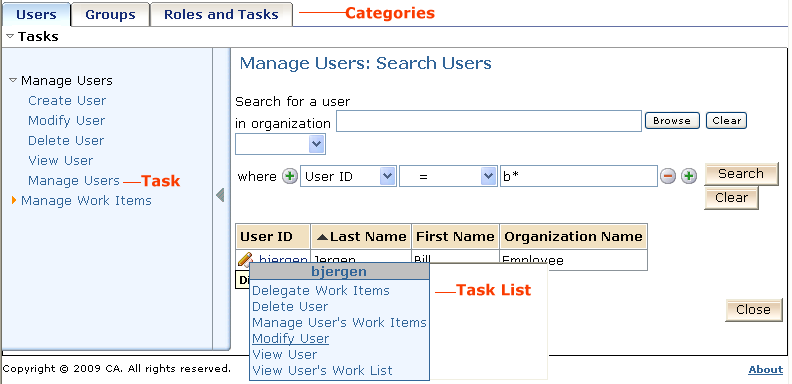This screenshot has width=792, height=384.
Task: Add a filter with the plus icon beside the minus icon
Action: click(689, 176)
